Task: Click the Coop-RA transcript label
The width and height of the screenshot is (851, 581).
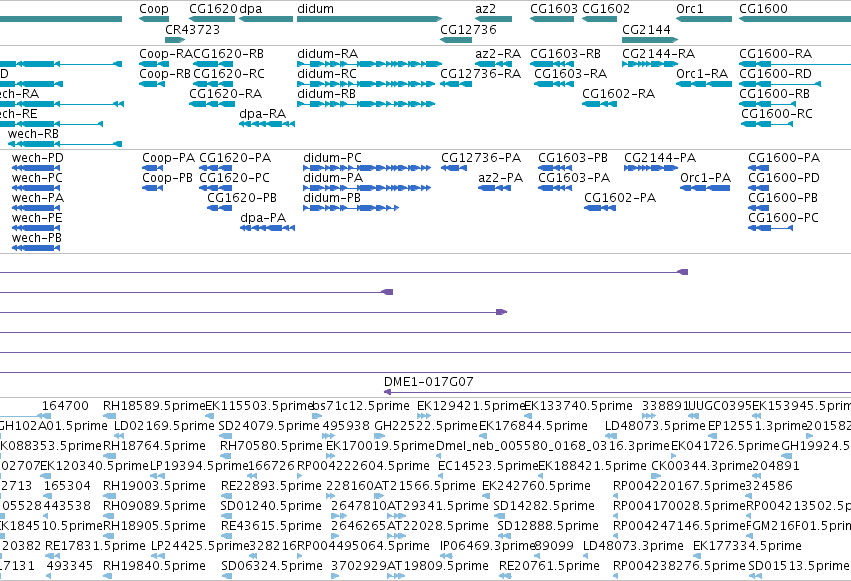Action: coord(166,54)
